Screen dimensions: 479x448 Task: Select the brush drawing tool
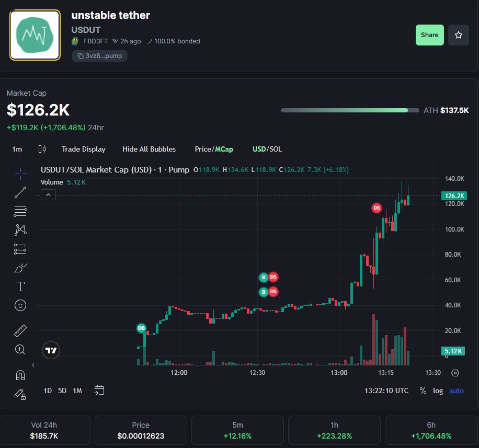point(20,268)
